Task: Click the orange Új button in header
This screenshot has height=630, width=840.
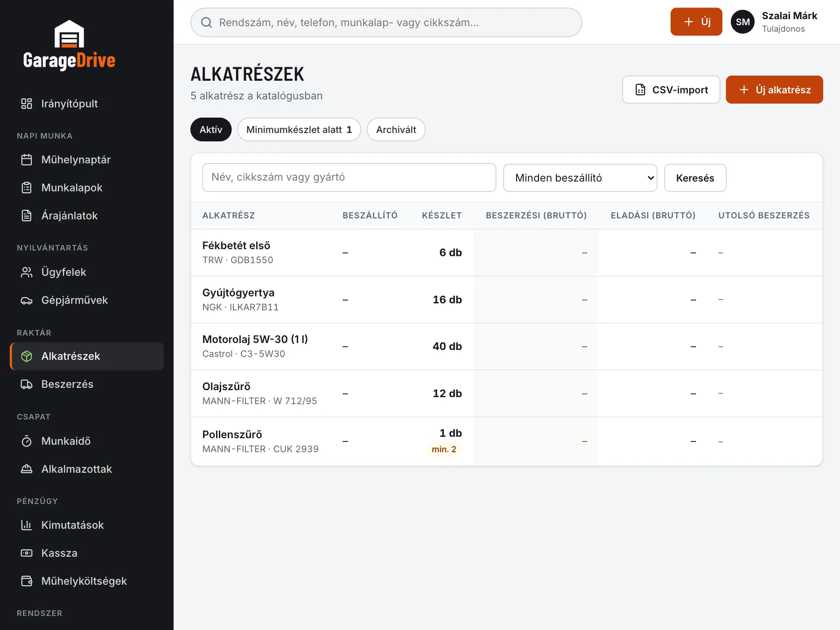Action: 696,21
